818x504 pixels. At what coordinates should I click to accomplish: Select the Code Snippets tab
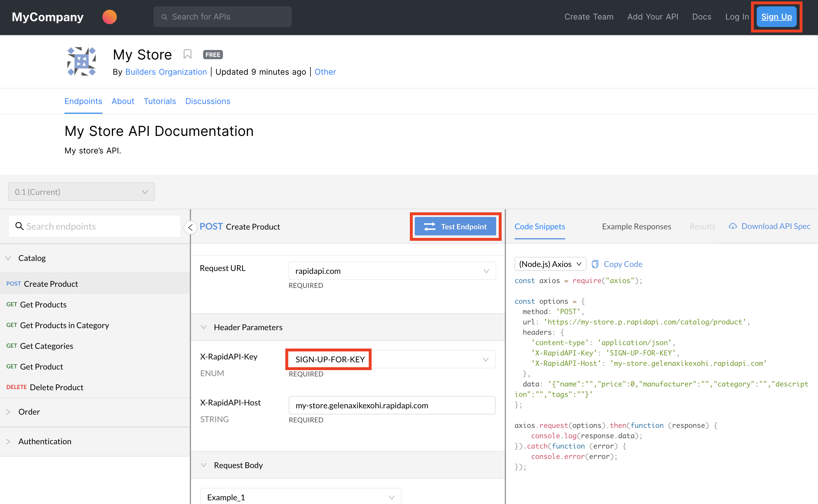point(540,226)
